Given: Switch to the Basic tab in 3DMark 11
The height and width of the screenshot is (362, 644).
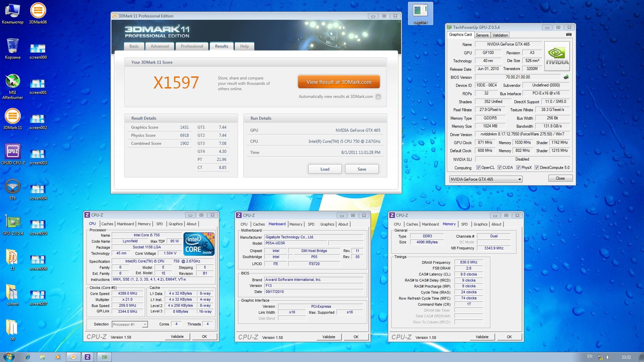Looking at the screenshot, I should pos(134,46).
